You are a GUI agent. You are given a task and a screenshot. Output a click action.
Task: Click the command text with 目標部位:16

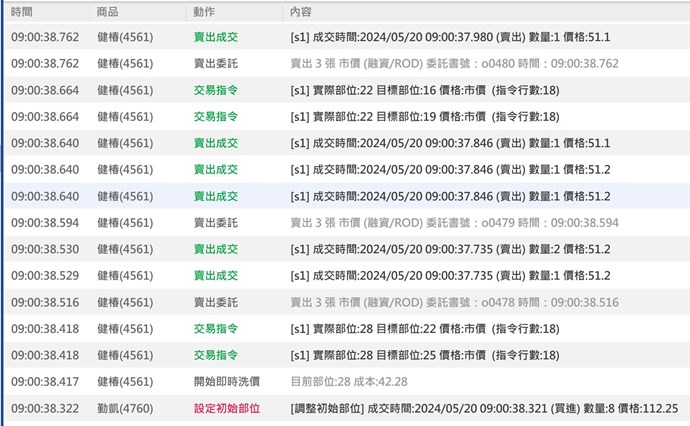point(425,90)
